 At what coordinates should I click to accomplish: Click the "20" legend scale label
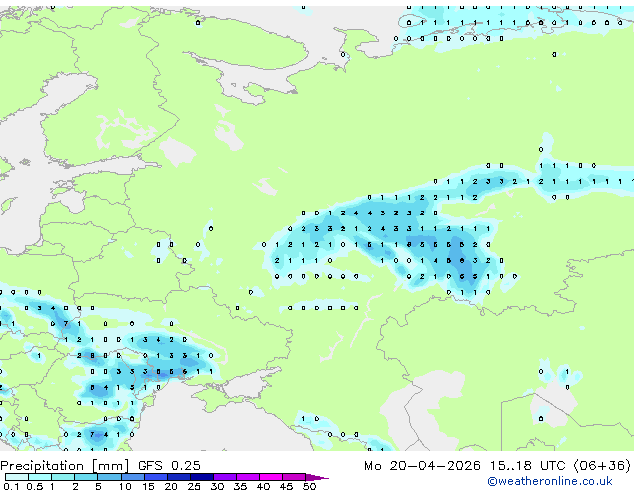(x=171, y=486)
